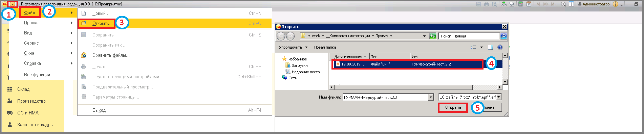Screen dimensions: 644x134
Task: Click the Поиск: Прямая search field
Action: point(469,36)
